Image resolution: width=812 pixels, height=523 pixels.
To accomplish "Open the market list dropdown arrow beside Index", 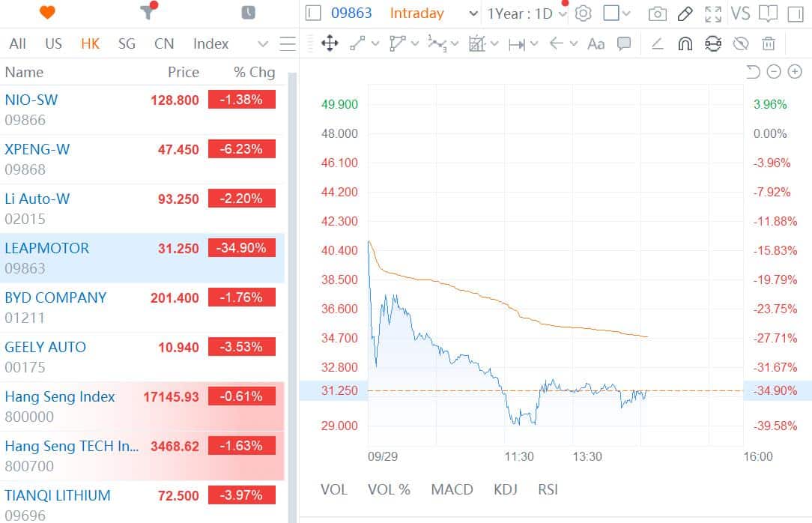I will point(261,44).
